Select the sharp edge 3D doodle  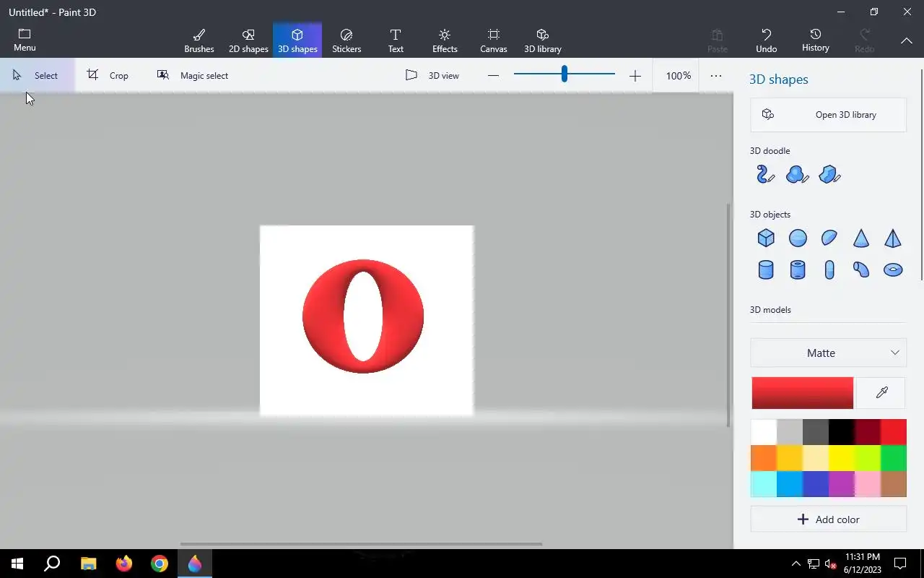(829, 174)
